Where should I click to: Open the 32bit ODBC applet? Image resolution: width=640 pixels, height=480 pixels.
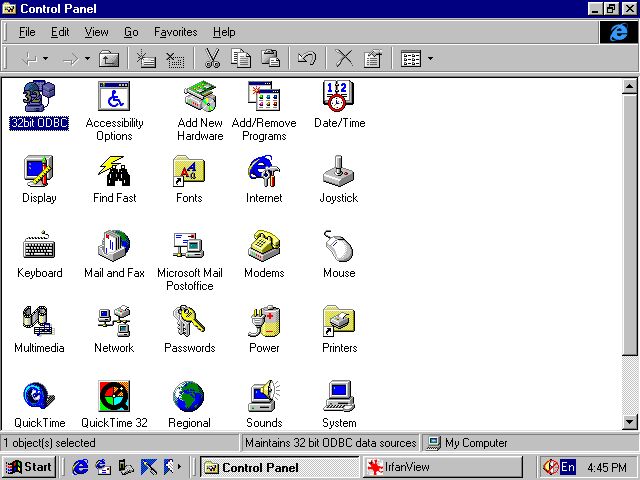point(39,105)
